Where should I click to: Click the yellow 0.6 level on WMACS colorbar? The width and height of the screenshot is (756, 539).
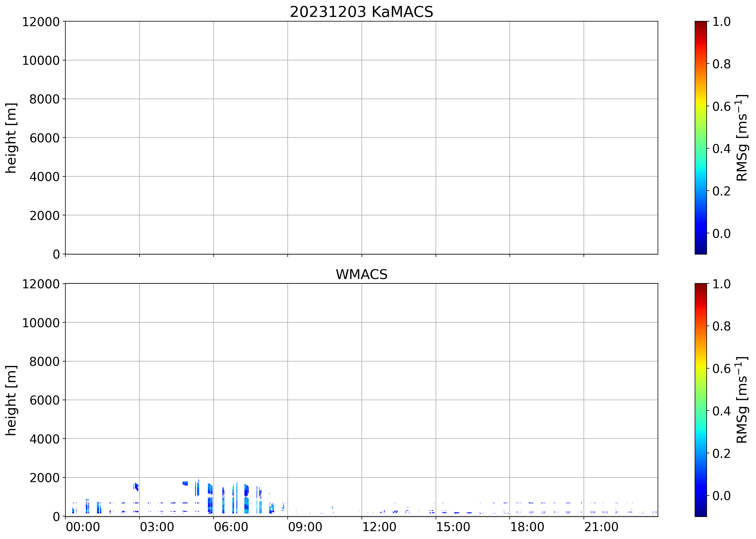click(700, 368)
